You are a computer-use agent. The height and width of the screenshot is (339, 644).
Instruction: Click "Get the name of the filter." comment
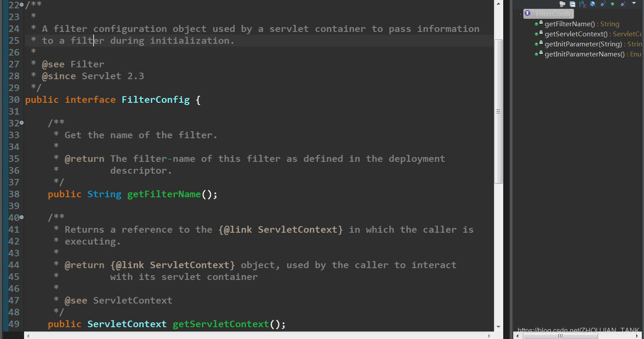pyautogui.click(x=141, y=135)
